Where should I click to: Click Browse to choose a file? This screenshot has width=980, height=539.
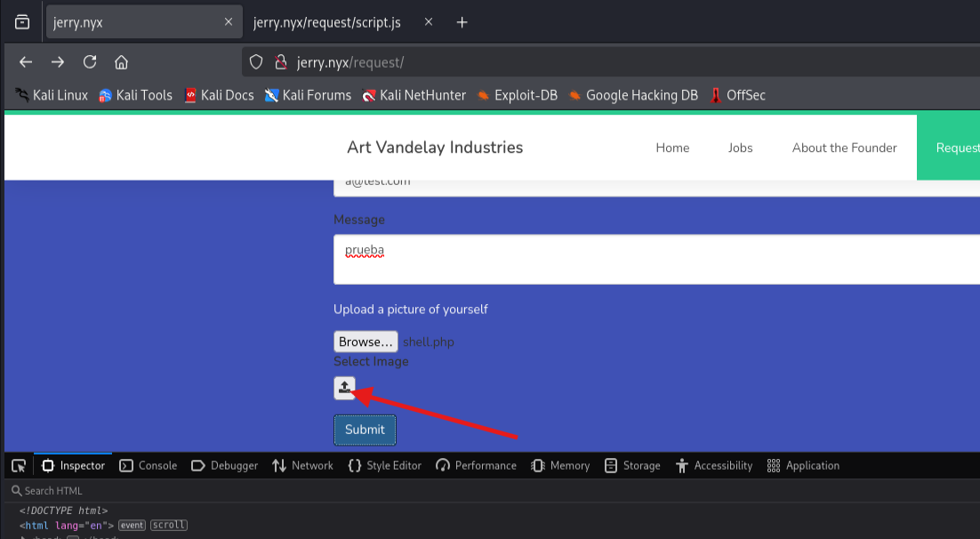click(x=365, y=342)
